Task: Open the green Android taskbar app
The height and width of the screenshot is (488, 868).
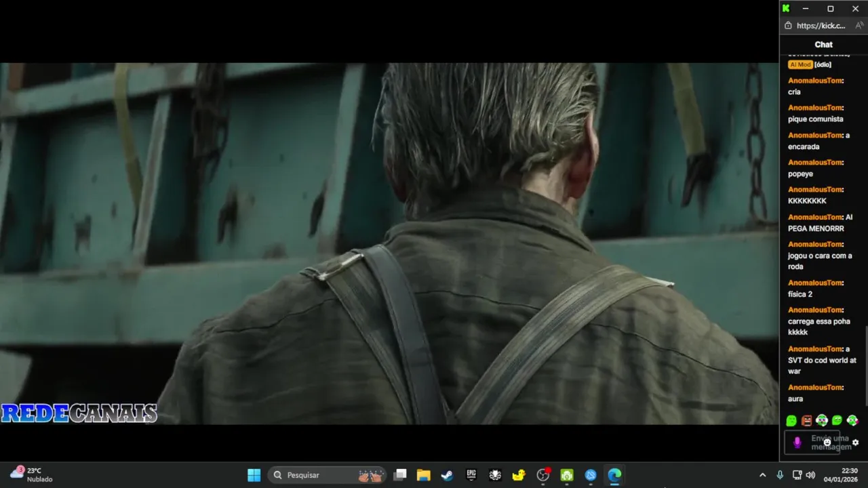Action: (x=567, y=475)
